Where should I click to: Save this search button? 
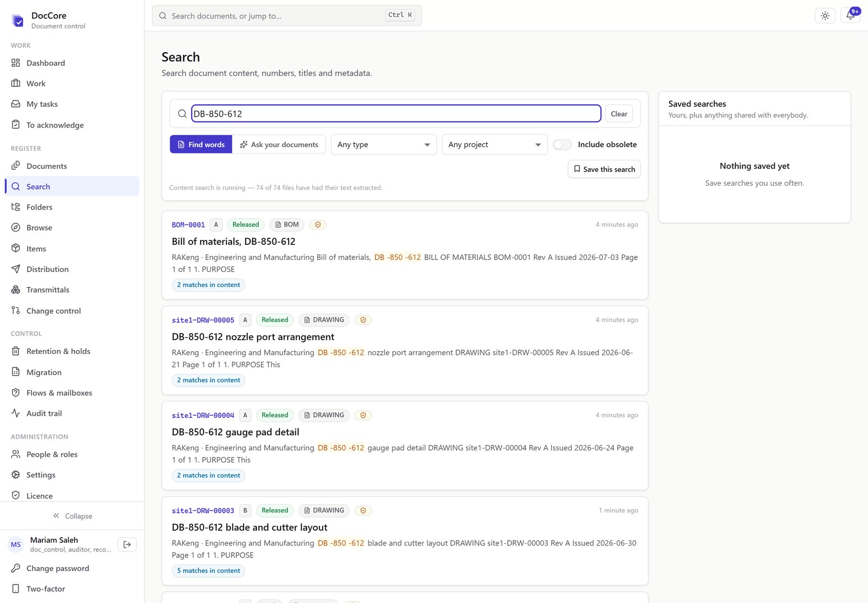(x=604, y=169)
